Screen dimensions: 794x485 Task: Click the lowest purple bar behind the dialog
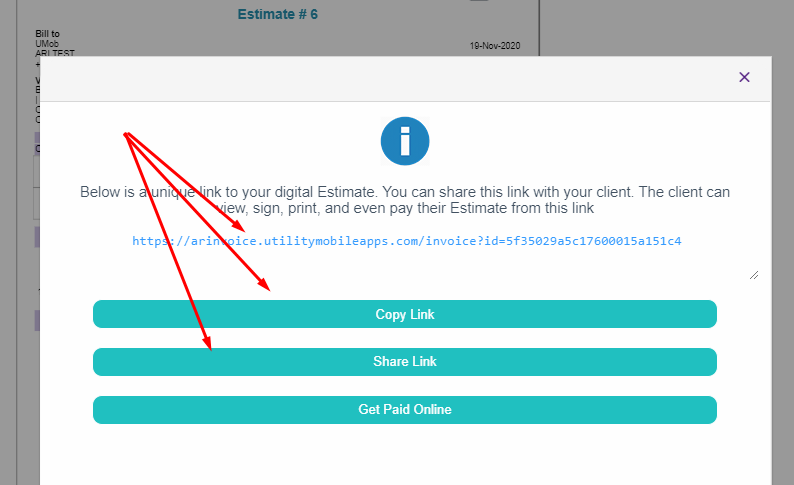point(37,320)
